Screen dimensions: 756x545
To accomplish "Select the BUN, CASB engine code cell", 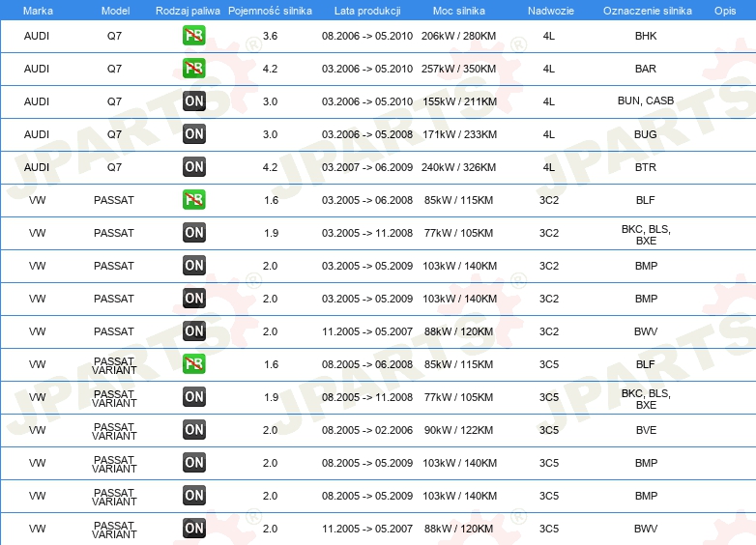I will click(x=646, y=100).
